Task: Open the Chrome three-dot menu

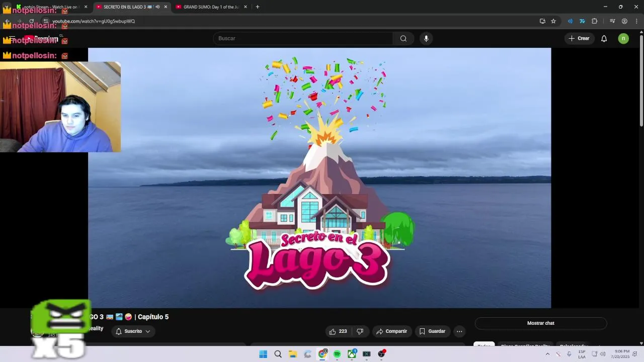Action: click(636, 21)
